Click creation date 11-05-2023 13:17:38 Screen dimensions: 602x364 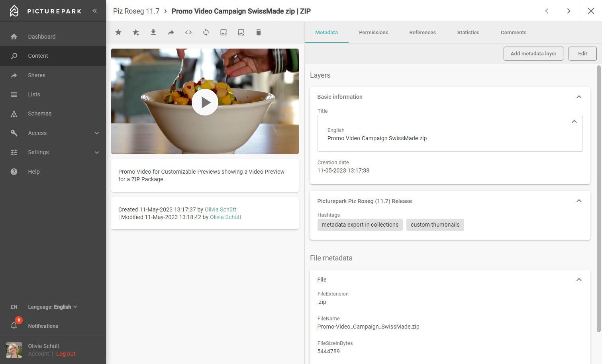pyautogui.click(x=343, y=170)
